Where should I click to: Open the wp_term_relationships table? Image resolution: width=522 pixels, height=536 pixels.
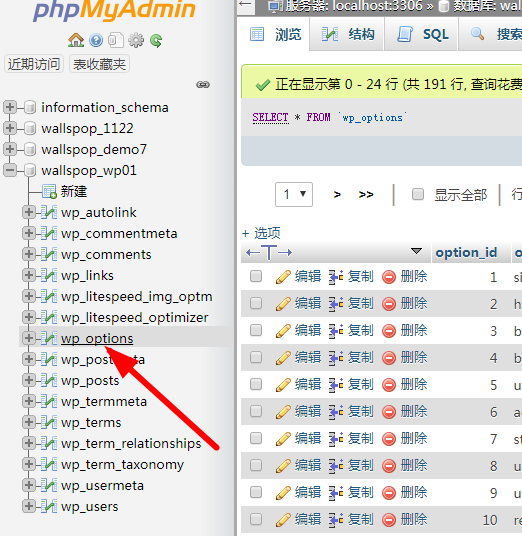131,443
